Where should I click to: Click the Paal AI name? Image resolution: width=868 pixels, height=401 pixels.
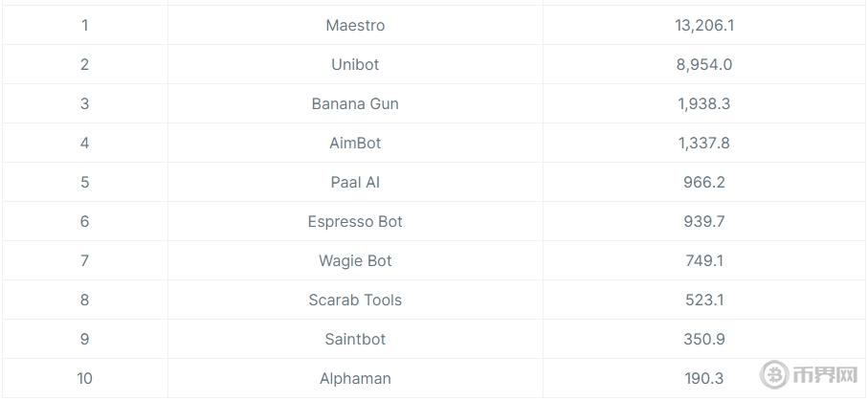(355, 183)
